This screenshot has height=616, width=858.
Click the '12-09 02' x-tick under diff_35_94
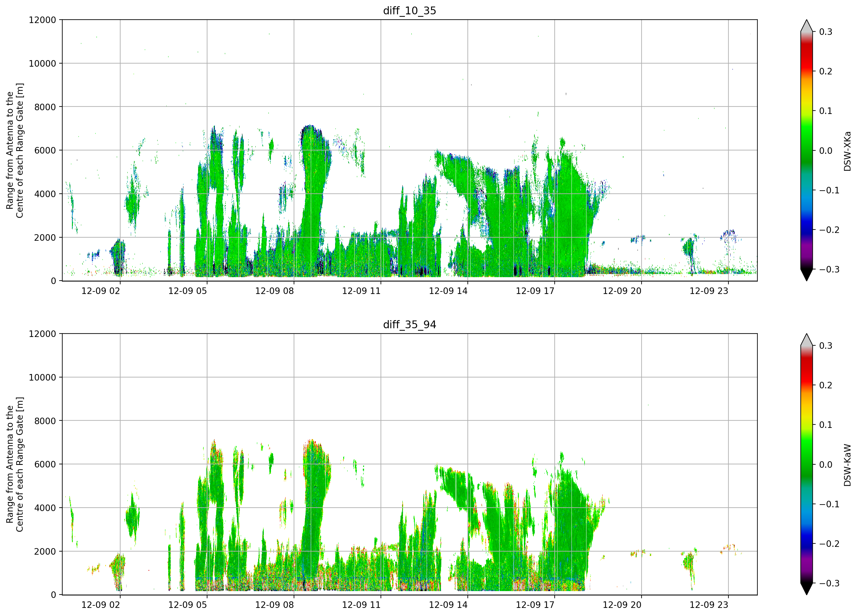pyautogui.click(x=101, y=605)
